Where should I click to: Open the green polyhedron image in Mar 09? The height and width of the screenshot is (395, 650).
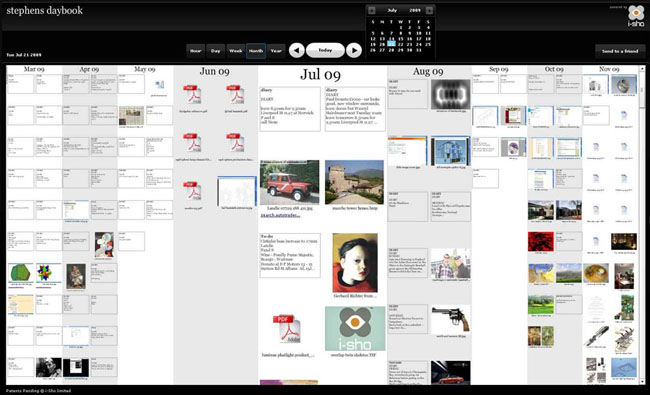click(x=20, y=273)
